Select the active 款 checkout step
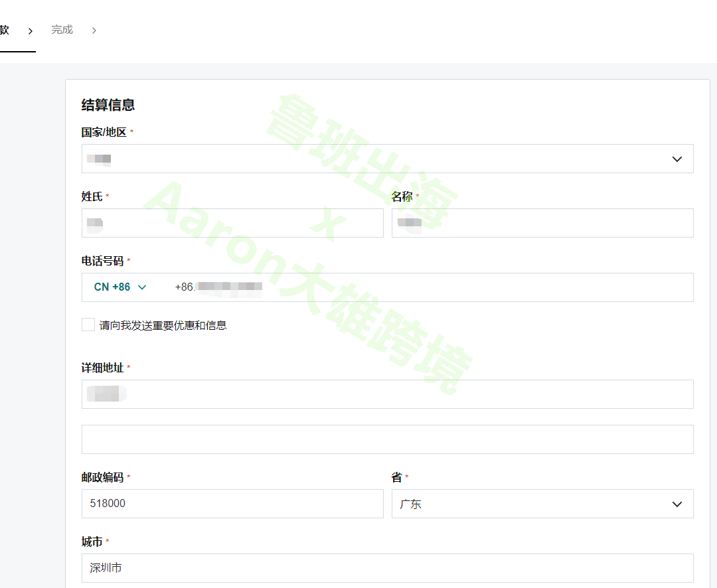The width and height of the screenshot is (717, 588). coord(3,30)
